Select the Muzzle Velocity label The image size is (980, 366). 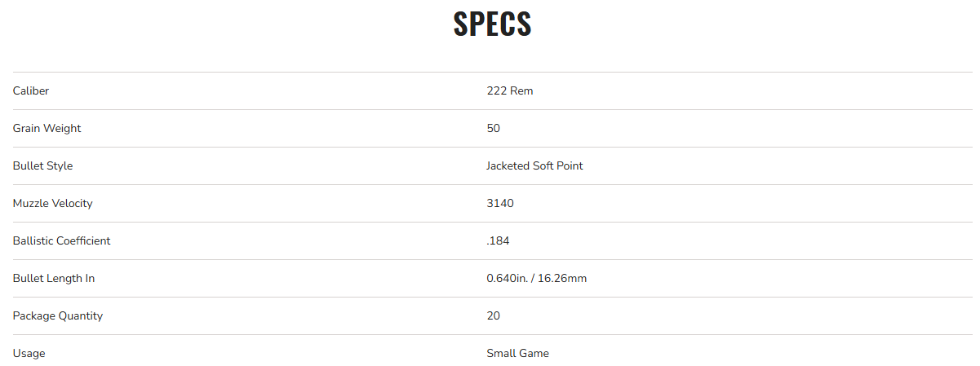coord(53,203)
